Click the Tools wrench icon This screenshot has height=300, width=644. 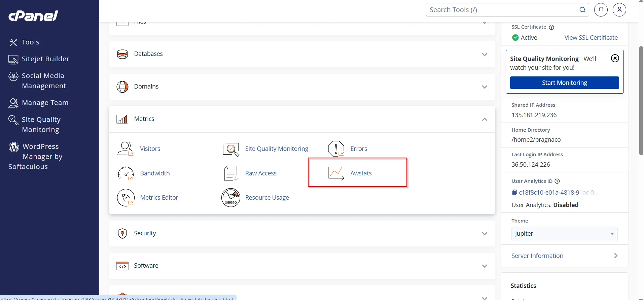tap(13, 42)
